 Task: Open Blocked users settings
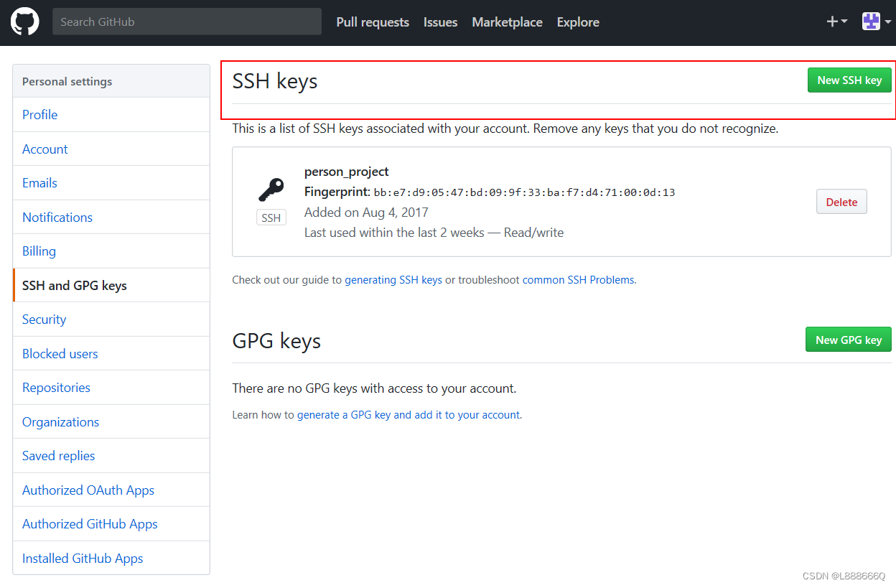[111, 354]
